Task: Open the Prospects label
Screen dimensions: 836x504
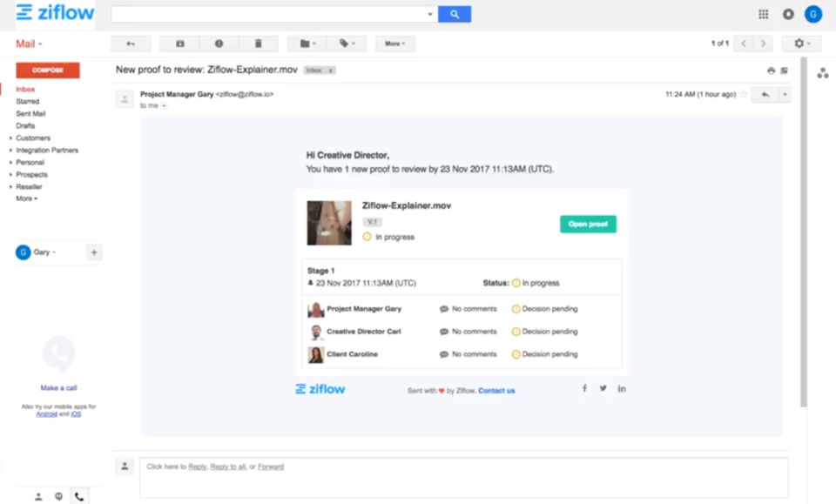Action: tap(31, 175)
